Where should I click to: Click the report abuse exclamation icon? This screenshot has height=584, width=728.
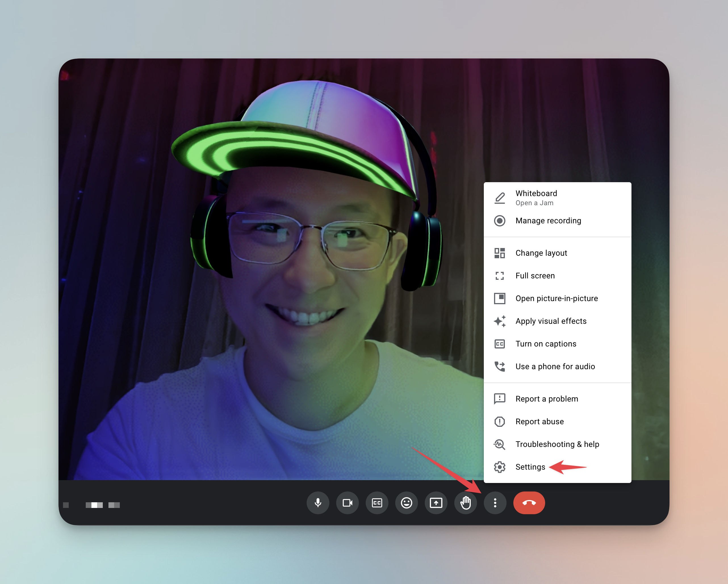coord(500,421)
